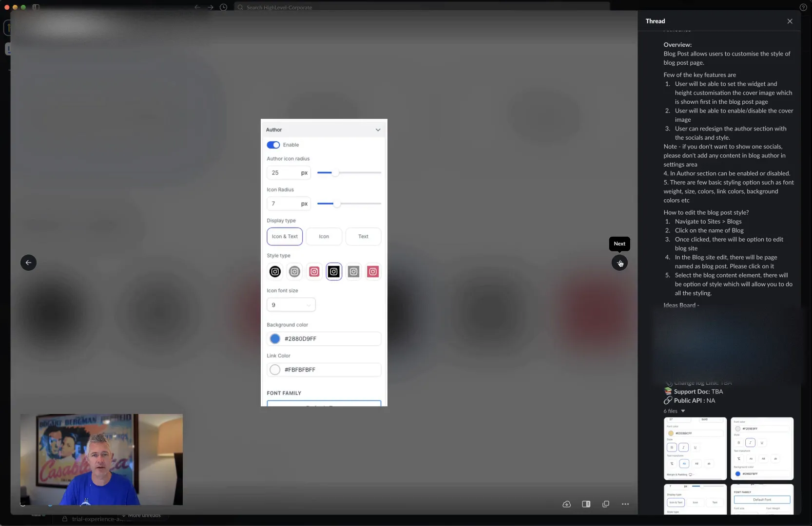Toggle the sidebar icon beside window controls
The image size is (812, 526).
pos(36,7)
